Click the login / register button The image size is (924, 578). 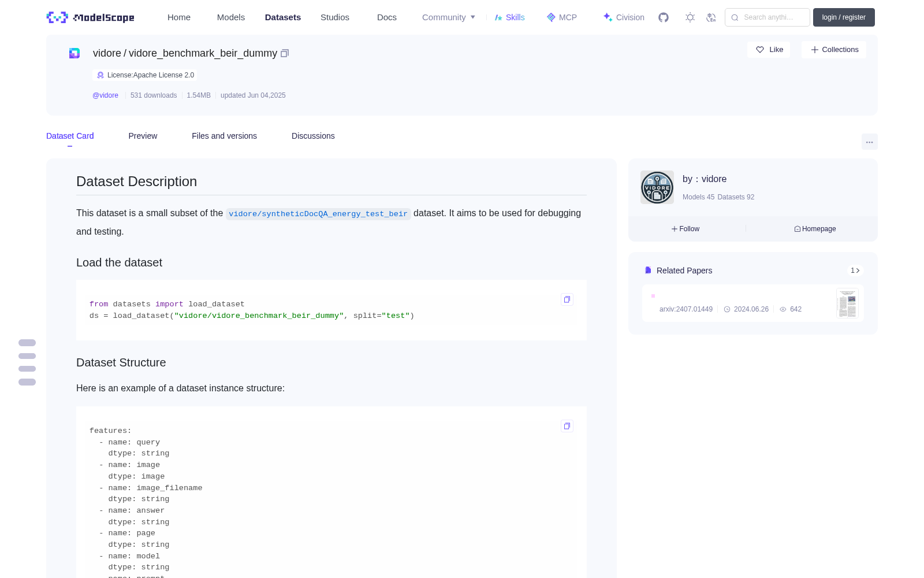[844, 17]
